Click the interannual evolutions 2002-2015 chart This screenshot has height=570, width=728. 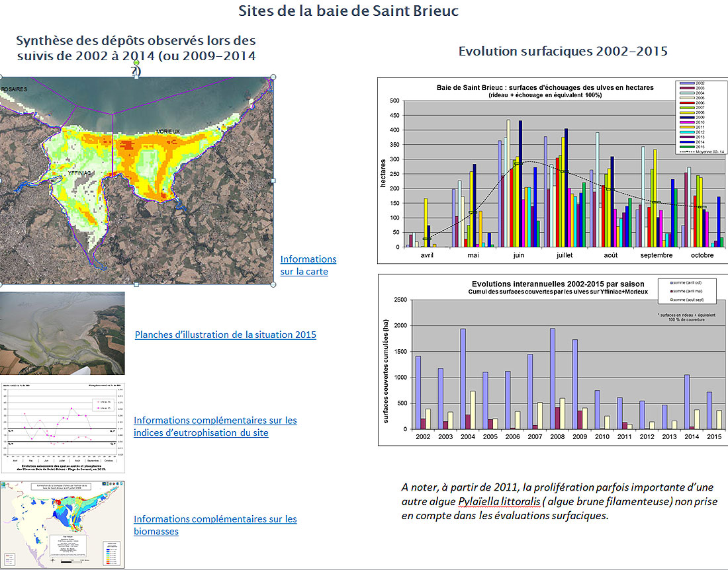(x=553, y=360)
